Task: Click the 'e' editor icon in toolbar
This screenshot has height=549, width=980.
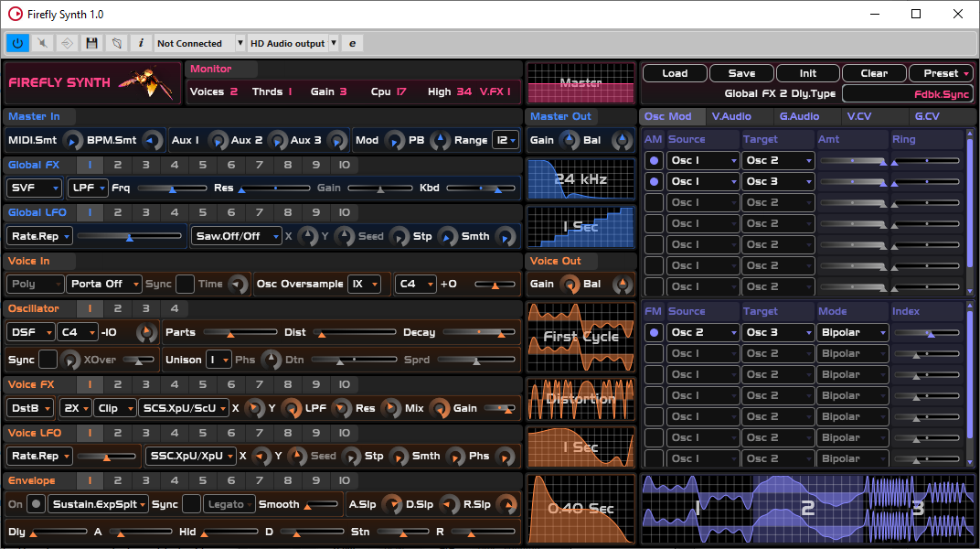Action: click(353, 43)
